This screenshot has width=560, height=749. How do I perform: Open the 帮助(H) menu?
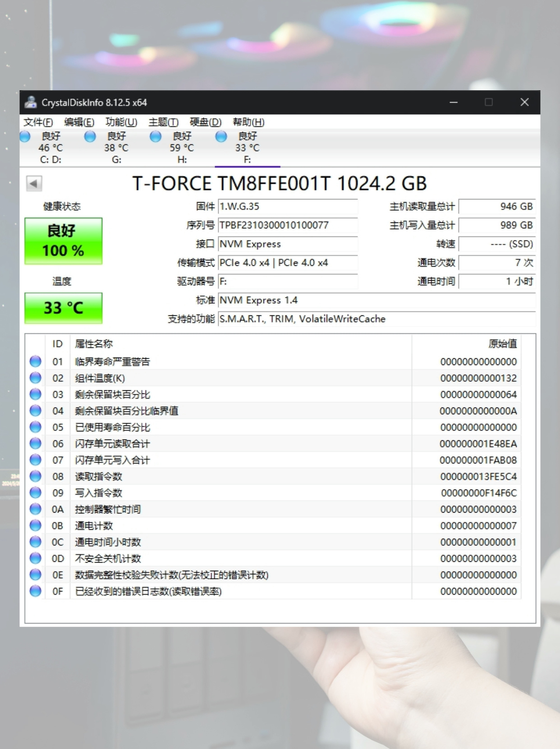tap(248, 122)
